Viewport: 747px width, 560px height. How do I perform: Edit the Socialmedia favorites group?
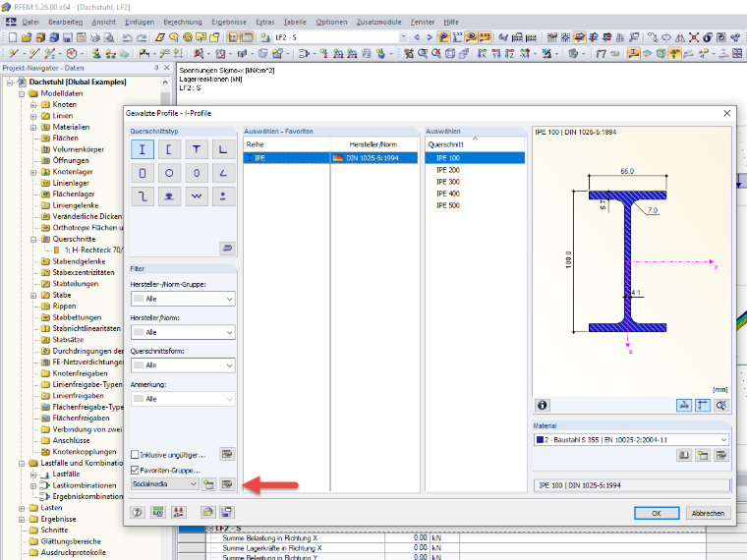pyautogui.click(x=227, y=484)
